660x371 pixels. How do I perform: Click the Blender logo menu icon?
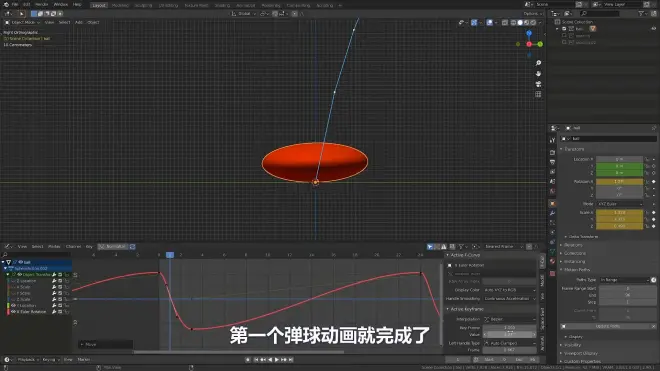[x=6, y=4]
